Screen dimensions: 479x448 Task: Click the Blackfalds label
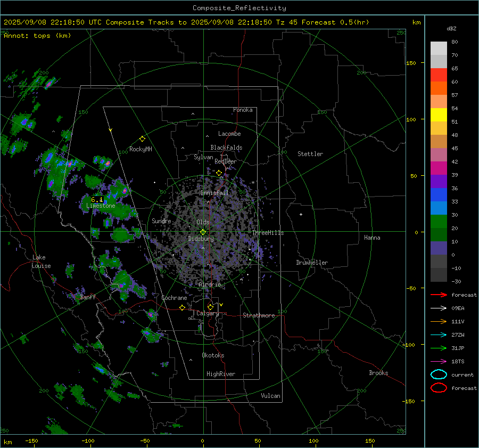coord(226,148)
